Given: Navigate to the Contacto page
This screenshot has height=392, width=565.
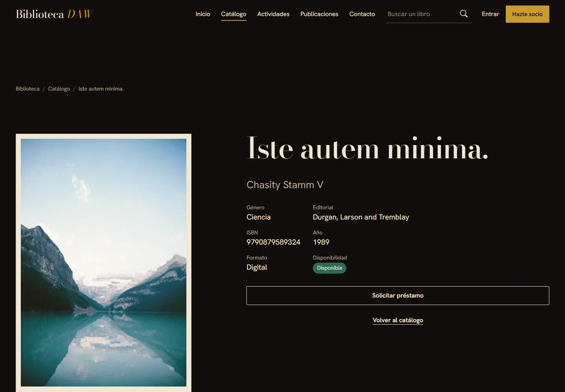Looking at the screenshot, I should coord(362,14).
